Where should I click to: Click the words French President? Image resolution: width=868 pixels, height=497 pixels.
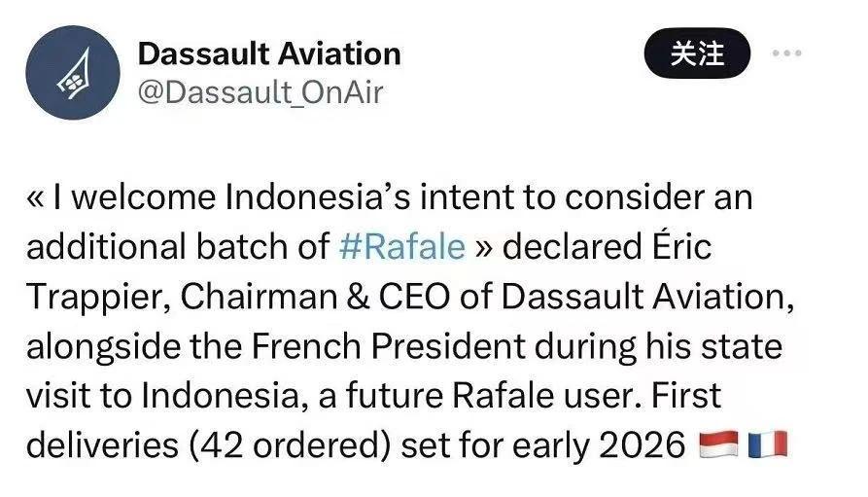coord(388,346)
